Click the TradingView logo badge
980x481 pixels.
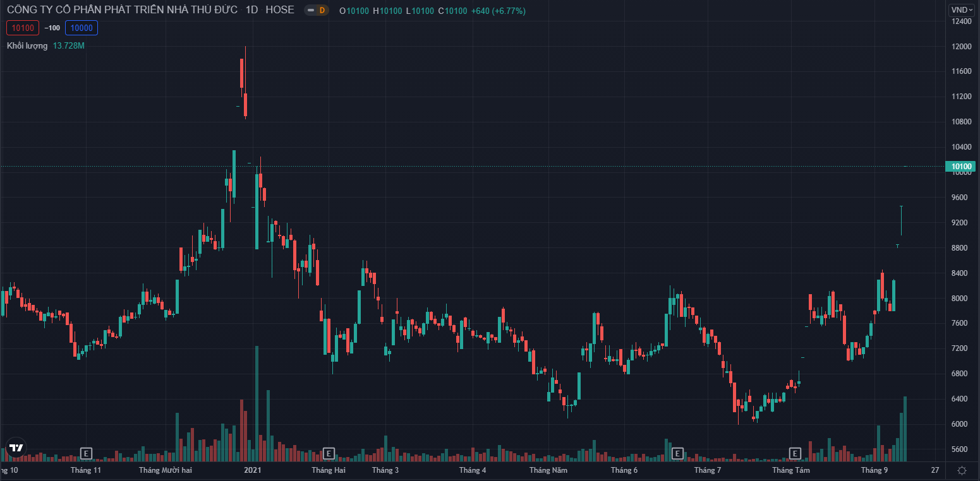[16, 448]
